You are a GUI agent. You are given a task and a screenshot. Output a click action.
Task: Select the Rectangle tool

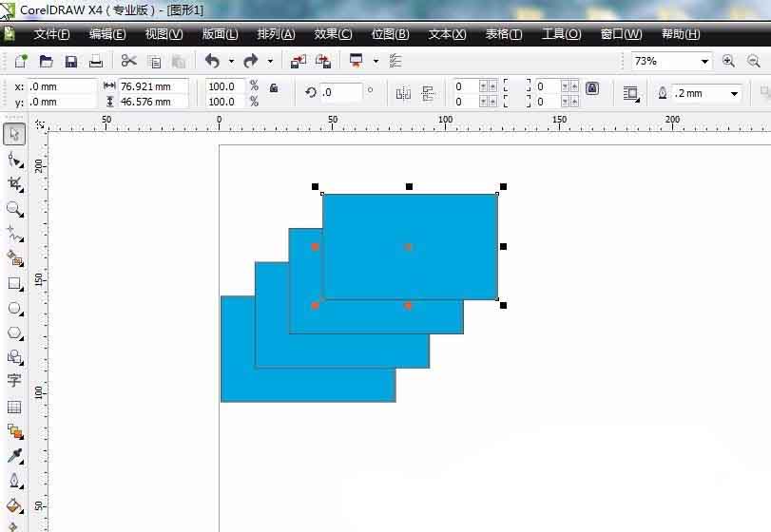click(15, 284)
